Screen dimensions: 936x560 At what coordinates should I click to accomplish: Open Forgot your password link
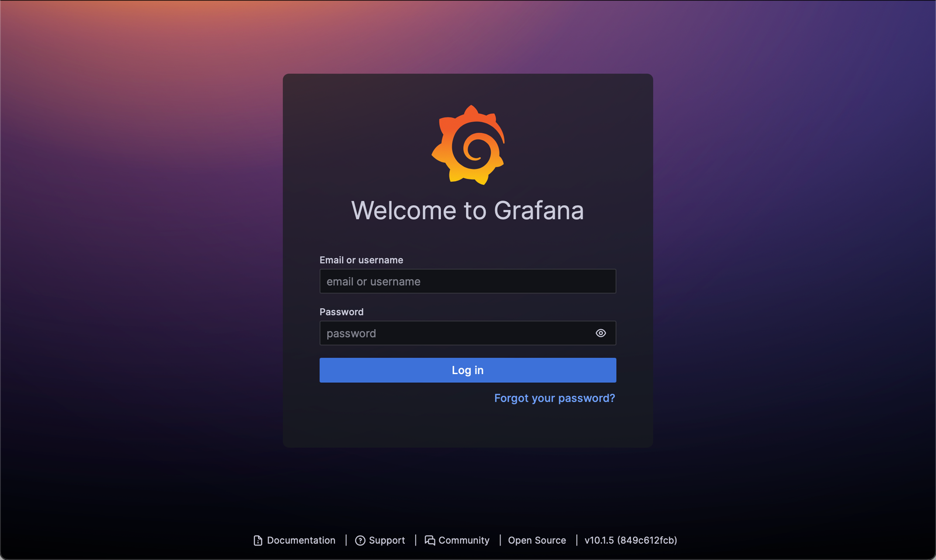pyautogui.click(x=555, y=398)
